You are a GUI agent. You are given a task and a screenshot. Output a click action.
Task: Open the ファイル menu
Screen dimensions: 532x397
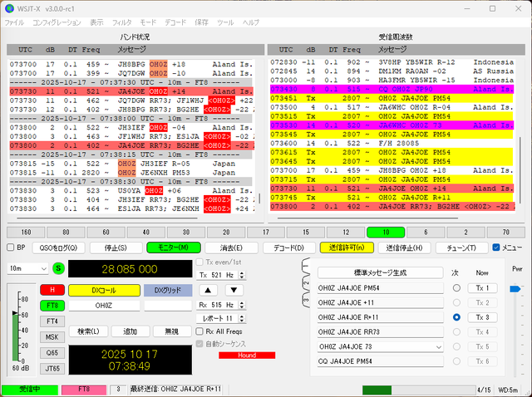point(14,22)
